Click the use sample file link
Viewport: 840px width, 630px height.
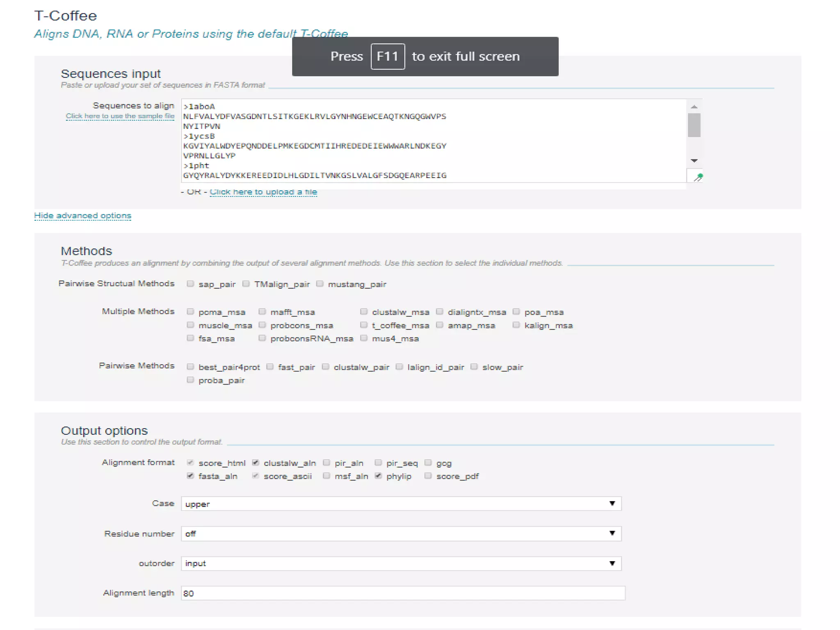tap(120, 116)
